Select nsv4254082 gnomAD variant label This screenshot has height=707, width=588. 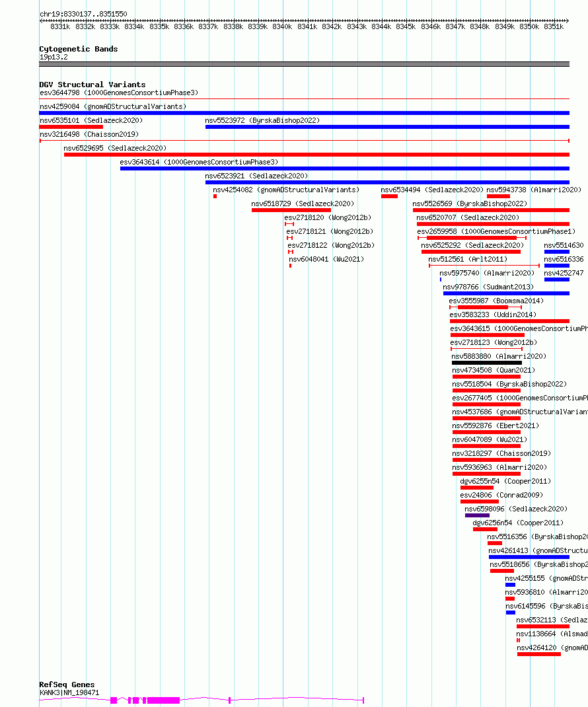tap(286, 190)
